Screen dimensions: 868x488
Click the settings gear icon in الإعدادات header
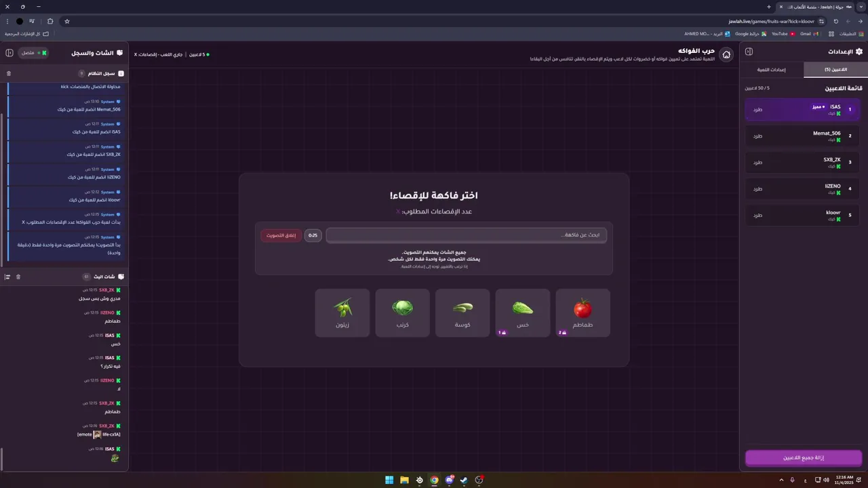pyautogui.click(x=859, y=52)
